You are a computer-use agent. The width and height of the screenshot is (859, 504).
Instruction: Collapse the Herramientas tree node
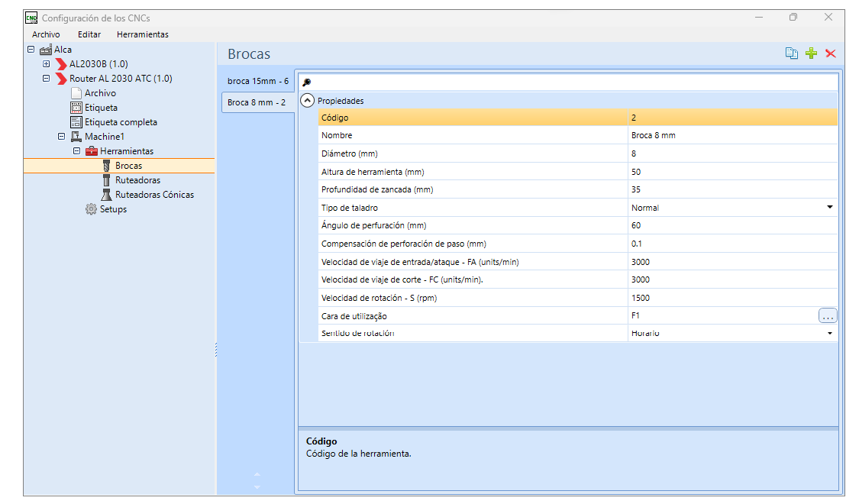pyautogui.click(x=76, y=151)
